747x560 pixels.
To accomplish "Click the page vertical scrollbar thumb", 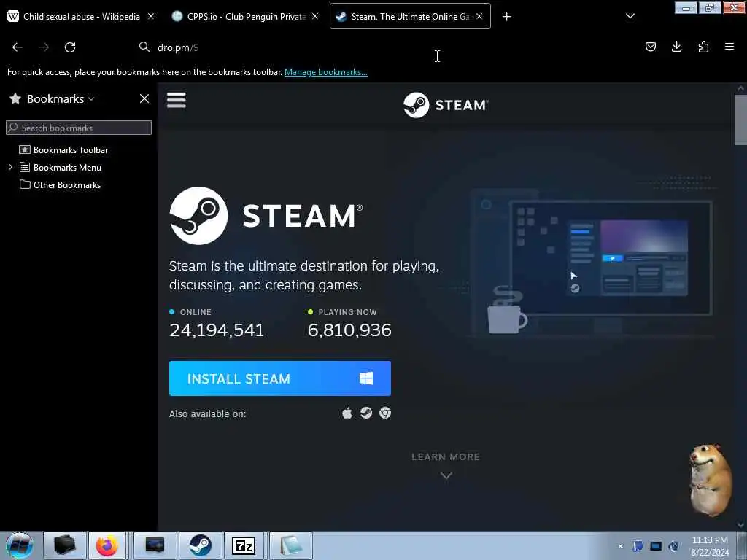I will pos(740,120).
